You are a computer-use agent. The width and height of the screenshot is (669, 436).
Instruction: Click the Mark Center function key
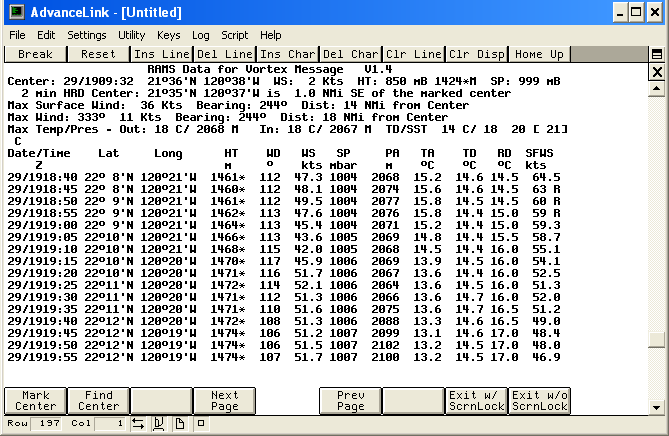click(x=35, y=401)
